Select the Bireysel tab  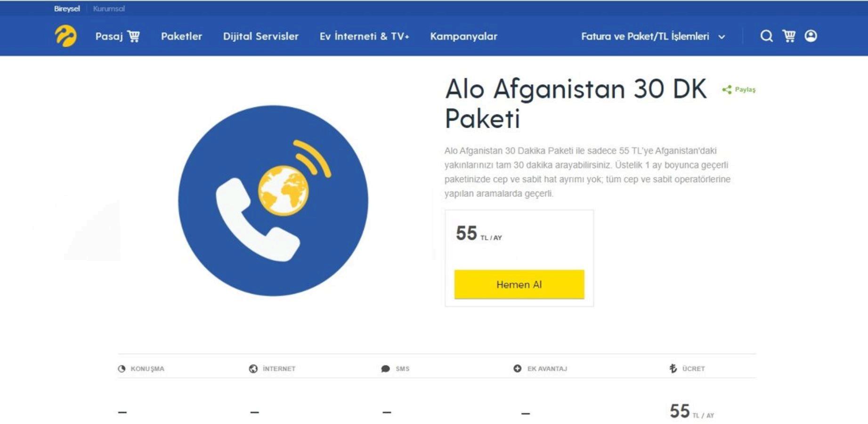[x=67, y=8]
